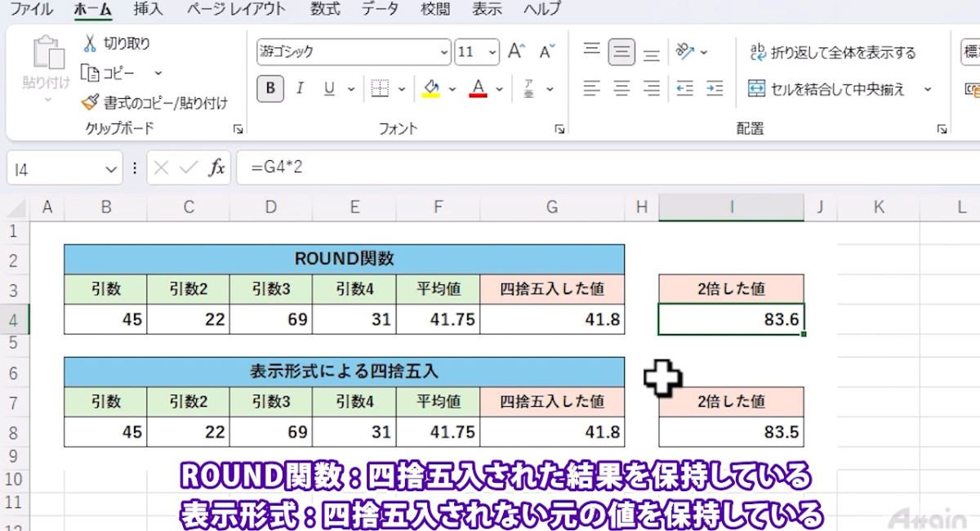Select cell F8 showing 41.75

pyautogui.click(x=438, y=432)
